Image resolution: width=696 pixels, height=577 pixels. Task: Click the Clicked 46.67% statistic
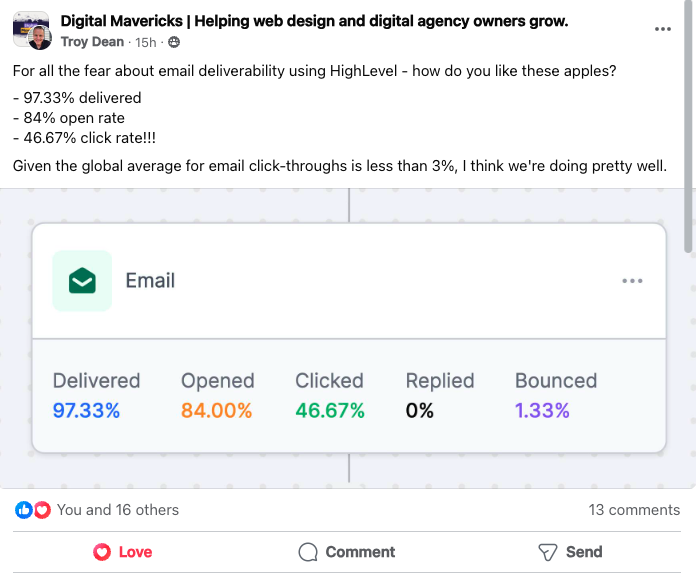click(330, 395)
